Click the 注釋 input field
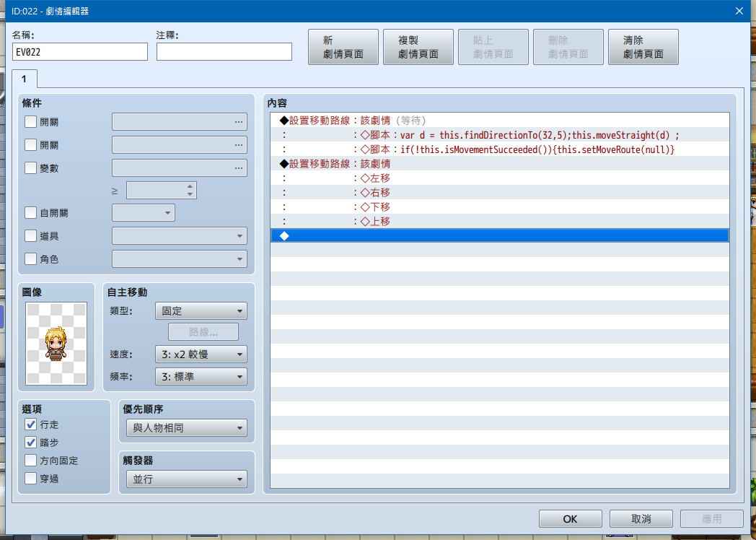Image resolution: width=756 pixels, height=540 pixels. (x=224, y=52)
